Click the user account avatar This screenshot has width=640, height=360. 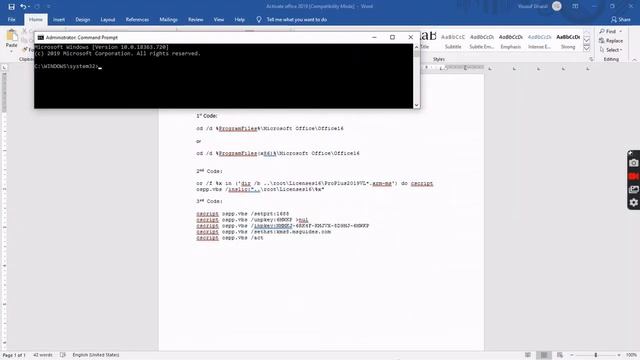(556, 6)
